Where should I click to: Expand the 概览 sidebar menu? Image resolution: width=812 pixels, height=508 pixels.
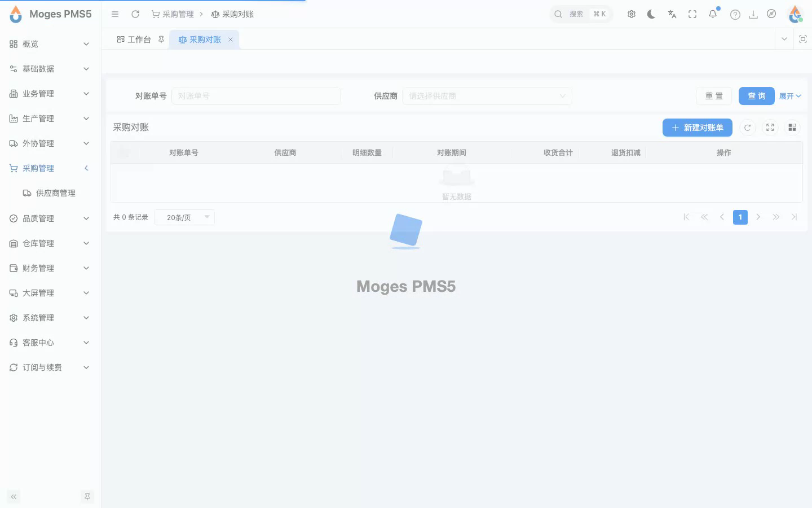coord(51,44)
